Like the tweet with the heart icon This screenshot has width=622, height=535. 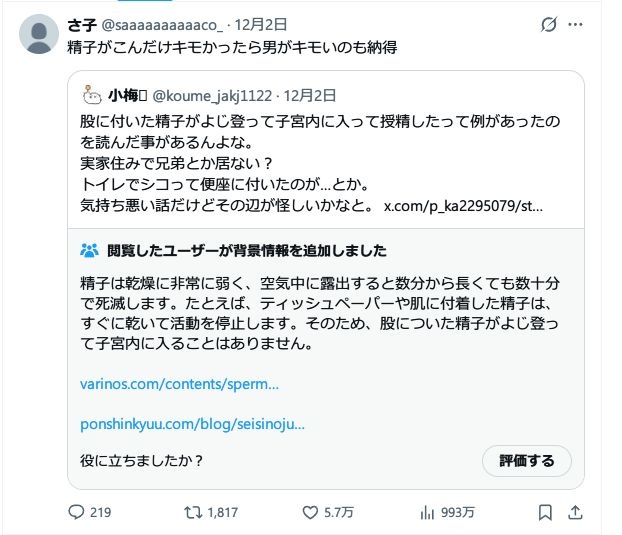[310, 512]
